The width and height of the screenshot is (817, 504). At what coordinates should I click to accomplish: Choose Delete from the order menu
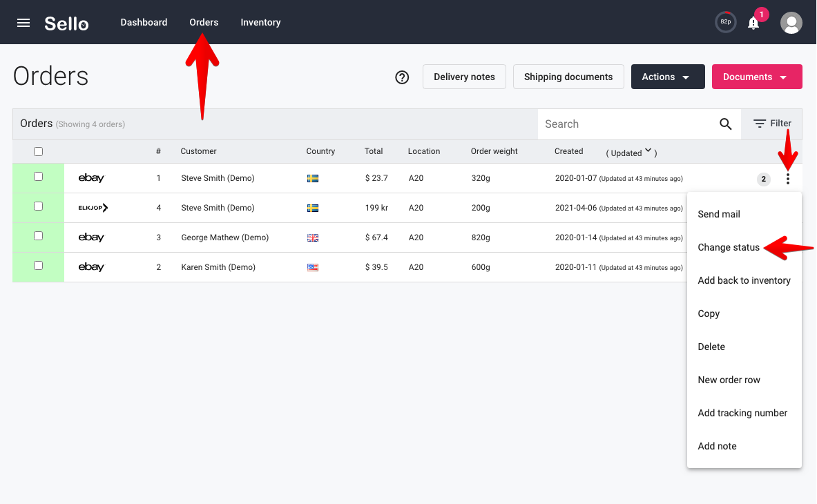[x=744, y=347]
